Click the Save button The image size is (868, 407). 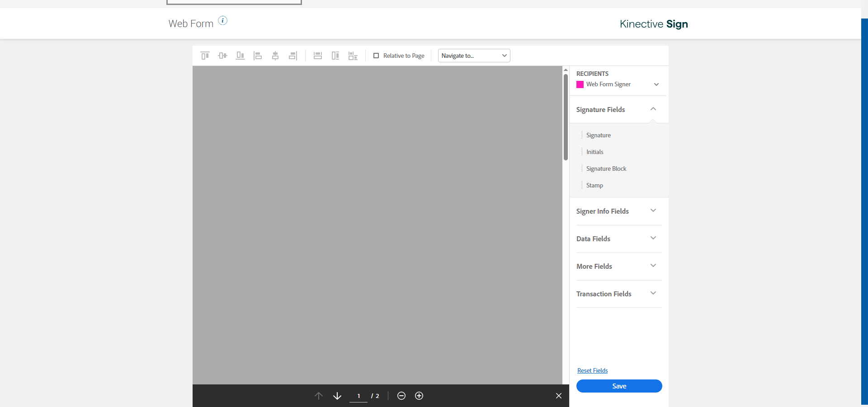619,386
